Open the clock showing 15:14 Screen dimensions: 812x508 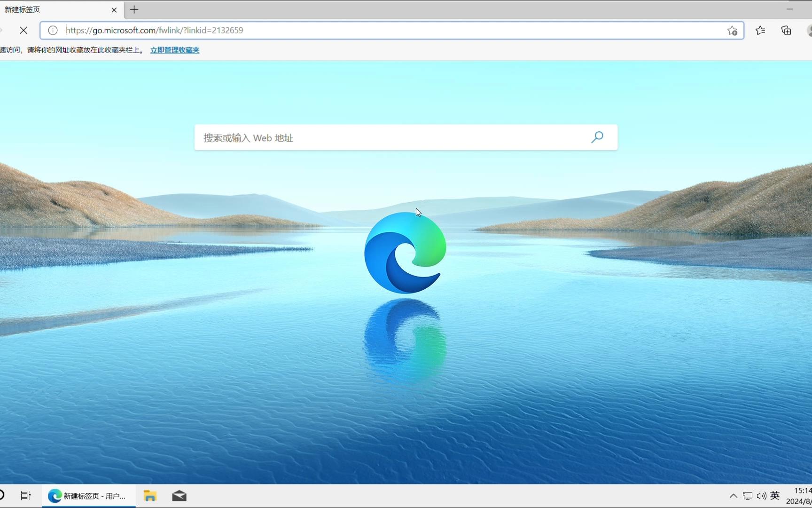pyautogui.click(x=799, y=496)
